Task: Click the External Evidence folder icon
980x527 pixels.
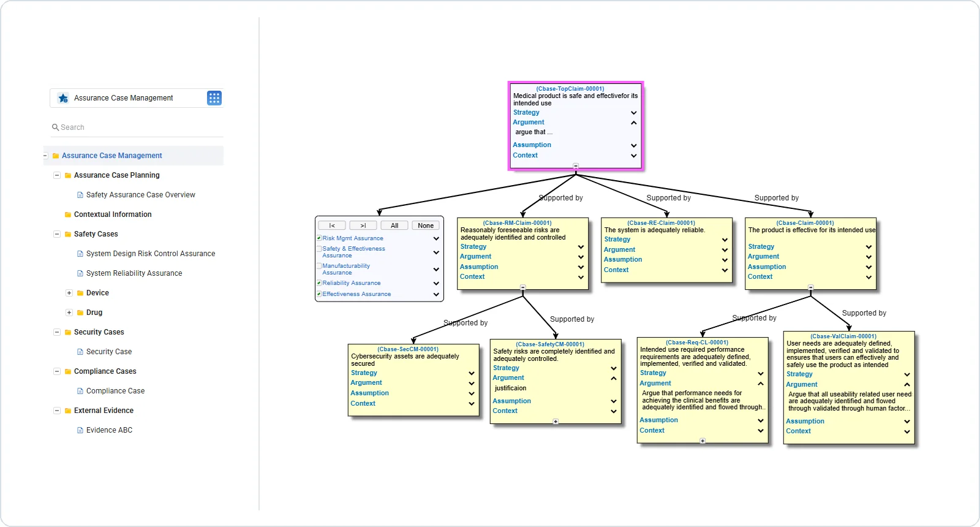Action: [68, 411]
